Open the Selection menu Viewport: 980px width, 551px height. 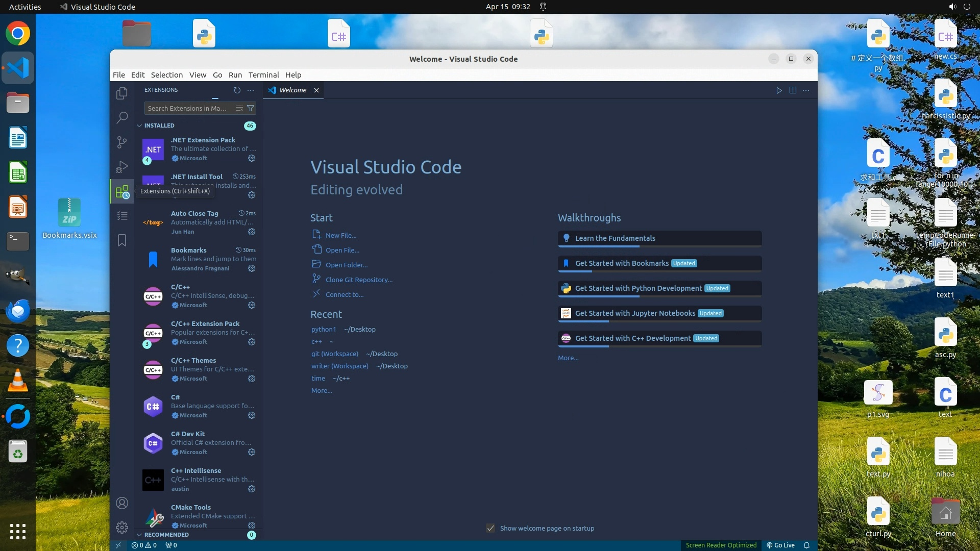[x=166, y=75]
